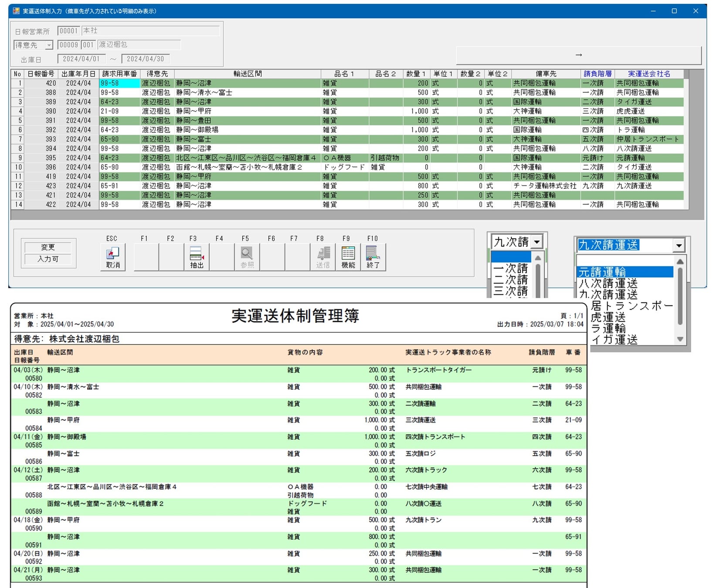Click 四次請トランスポート in the report
This screenshot has width=716, height=588.
(x=435, y=436)
